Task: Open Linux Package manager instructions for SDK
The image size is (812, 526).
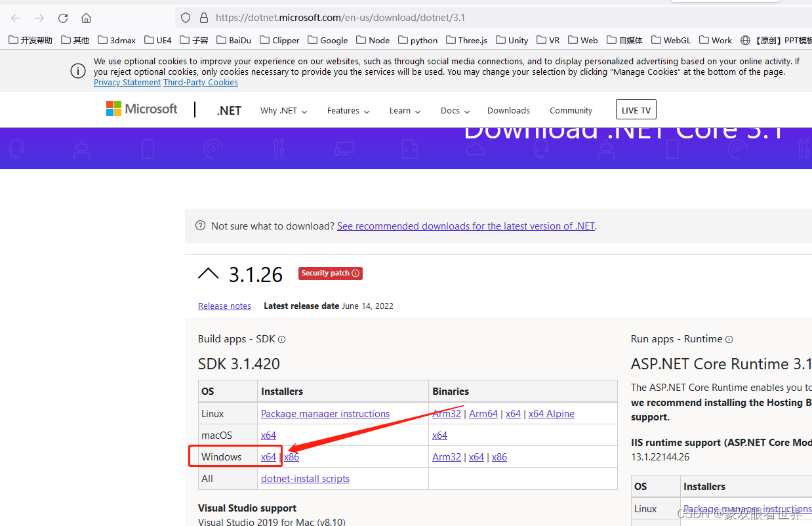Action: pos(325,414)
